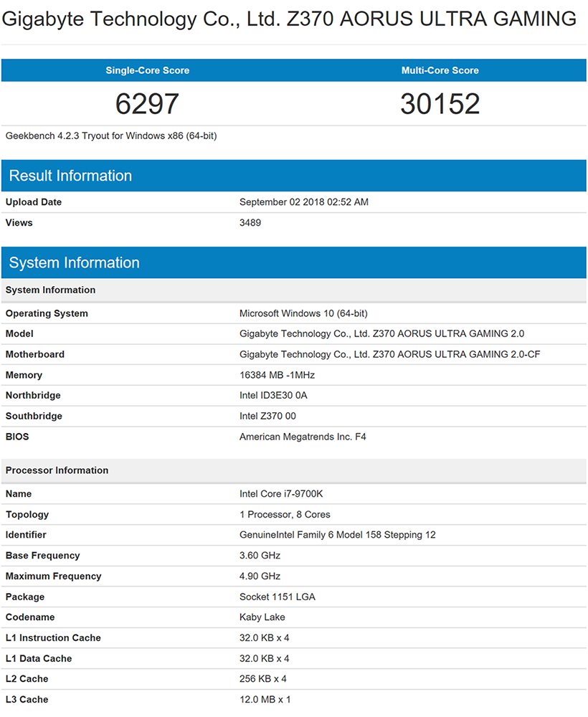This screenshot has width=588, height=717.
Task: Select the 3.60 GHz value
Action: click(x=260, y=556)
